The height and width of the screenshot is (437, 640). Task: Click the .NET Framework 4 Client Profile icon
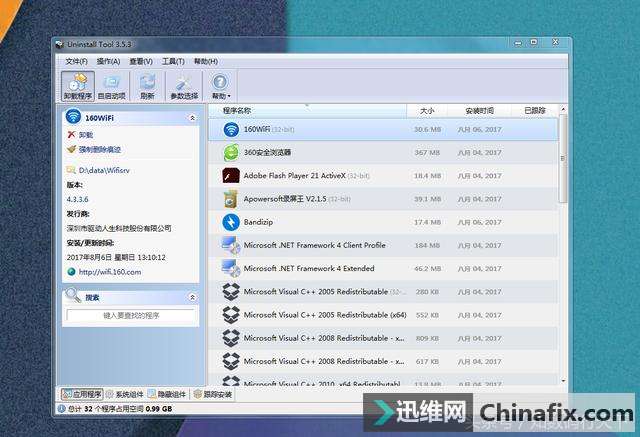point(231,245)
